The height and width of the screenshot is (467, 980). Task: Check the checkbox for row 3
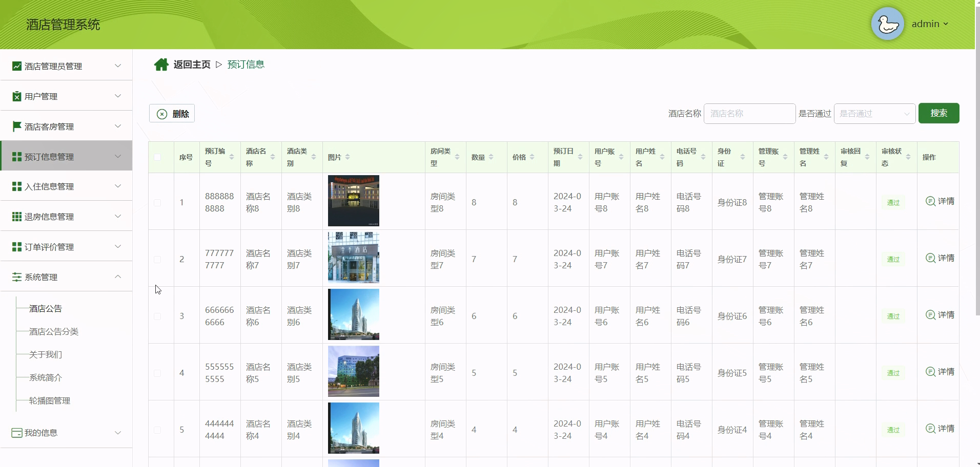pyautogui.click(x=157, y=316)
